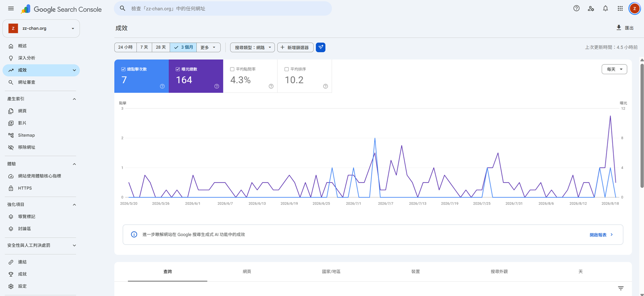Image resolution: width=644 pixels, height=296 pixels.
Task: Open help for 曝光總數 card
Action: (217, 86)
